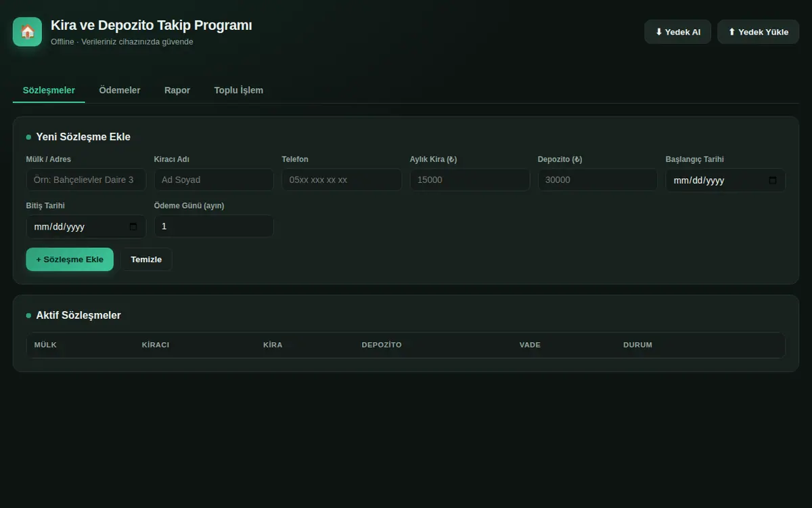Focus the Aylık Kira amount field
The width and height of the screenshot is (812, 508).
coord(470,179)
